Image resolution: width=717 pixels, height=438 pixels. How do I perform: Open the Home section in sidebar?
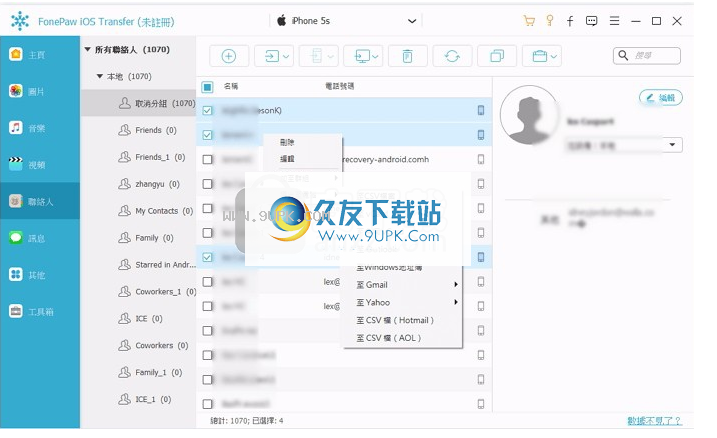[40, 55]
